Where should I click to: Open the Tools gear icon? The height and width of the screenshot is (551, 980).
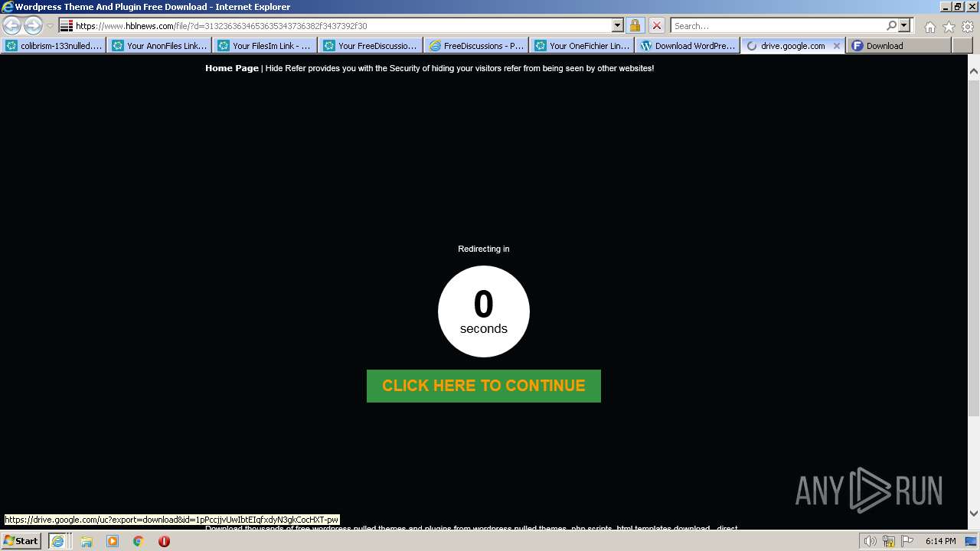click(x=968, y=27)
